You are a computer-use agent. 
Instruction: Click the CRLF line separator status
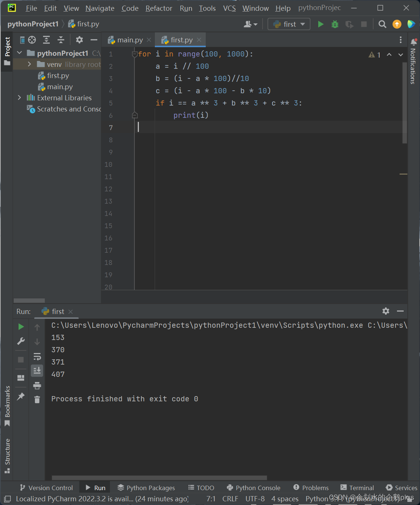(230, 499)
